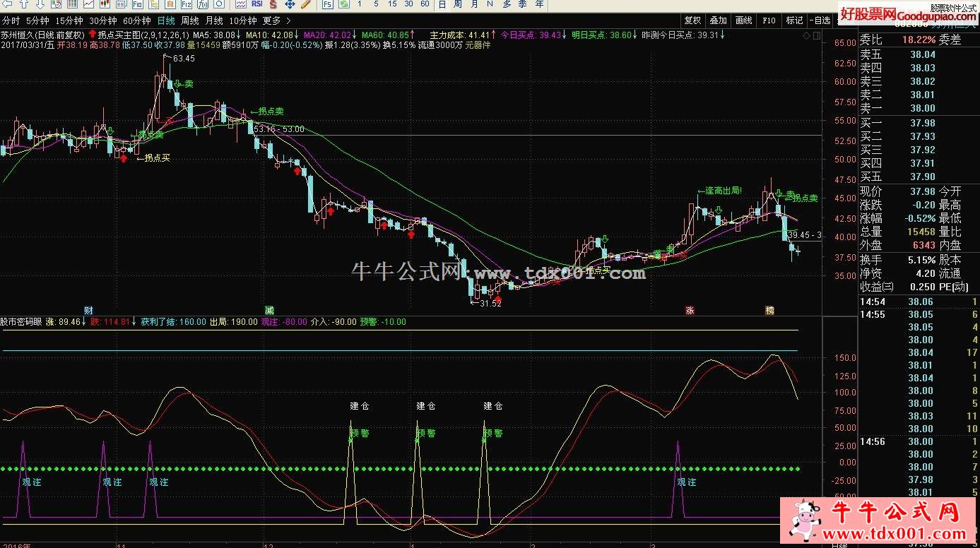Click the down arrow toolbar icon
Screen dimensions: 980x548
point(40,4)
